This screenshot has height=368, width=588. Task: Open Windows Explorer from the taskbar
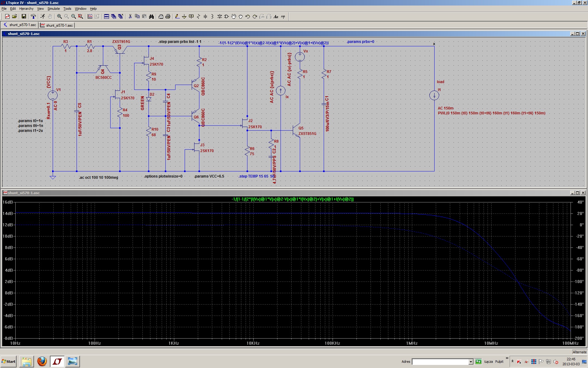tap(27, 362)
